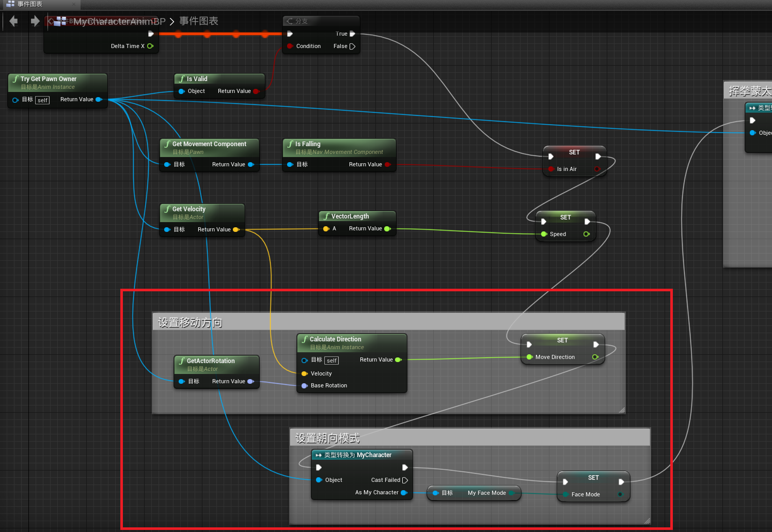Click the Face Mode pin on the SET node
The width and height of the screenshot is (772, 532).
tap(565, 494)
